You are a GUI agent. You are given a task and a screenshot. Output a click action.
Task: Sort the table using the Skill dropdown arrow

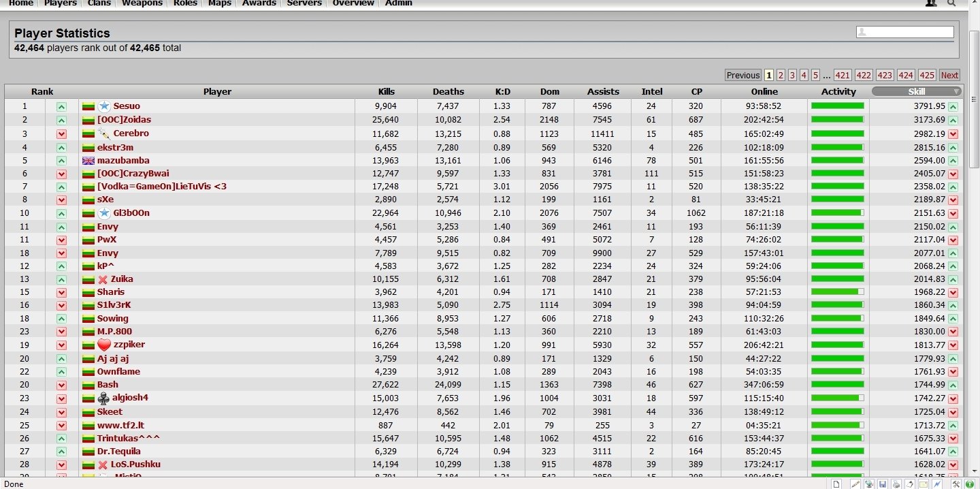[956, 92]
